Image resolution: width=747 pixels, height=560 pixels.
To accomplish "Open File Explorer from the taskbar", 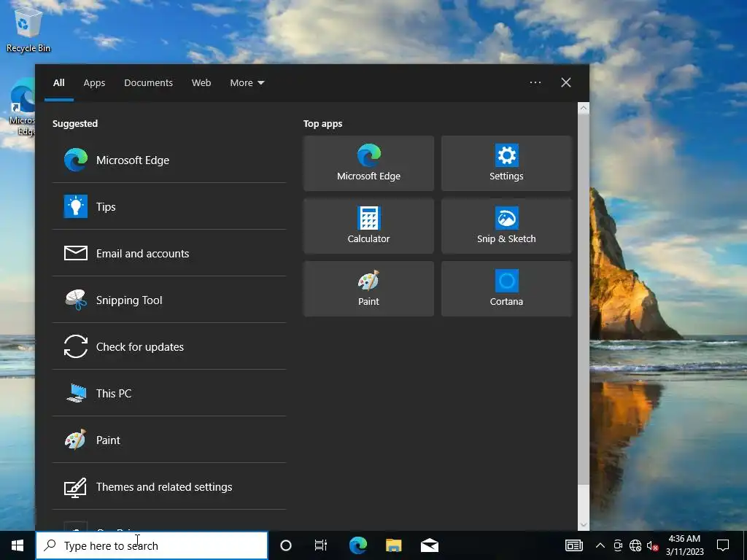I will tap(393, 545).
